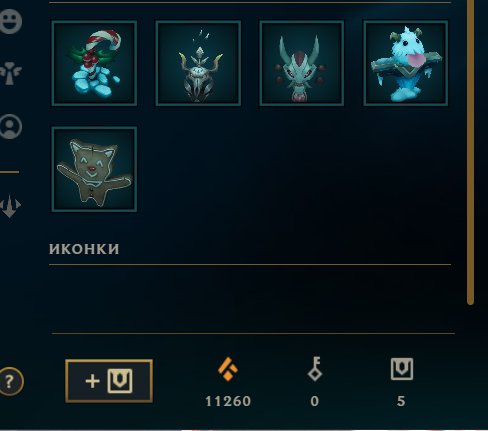Viewport: 488px width, 431px height.
Task: Click the key count showing 0
Action: click(x=315, y=401)
